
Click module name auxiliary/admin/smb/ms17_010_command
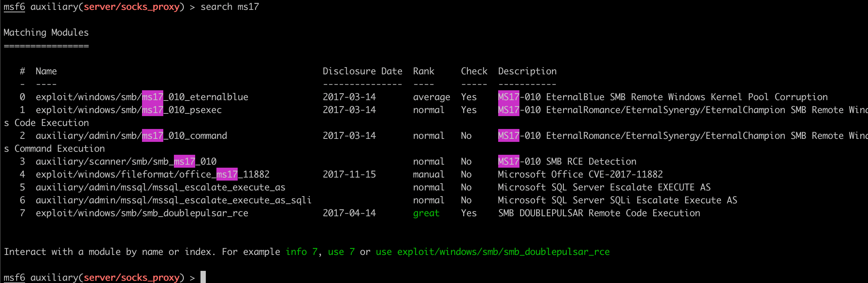(x=131, y=136)
